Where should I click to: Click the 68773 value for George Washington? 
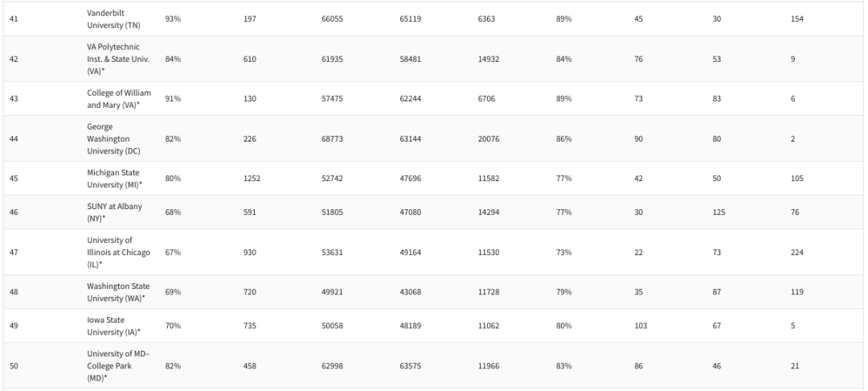(x=332, y=138)
